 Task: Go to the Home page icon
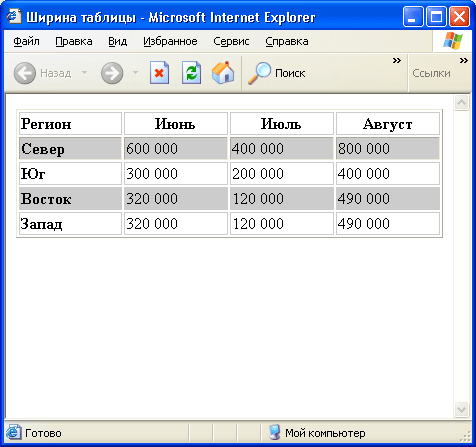pos(223,72)
